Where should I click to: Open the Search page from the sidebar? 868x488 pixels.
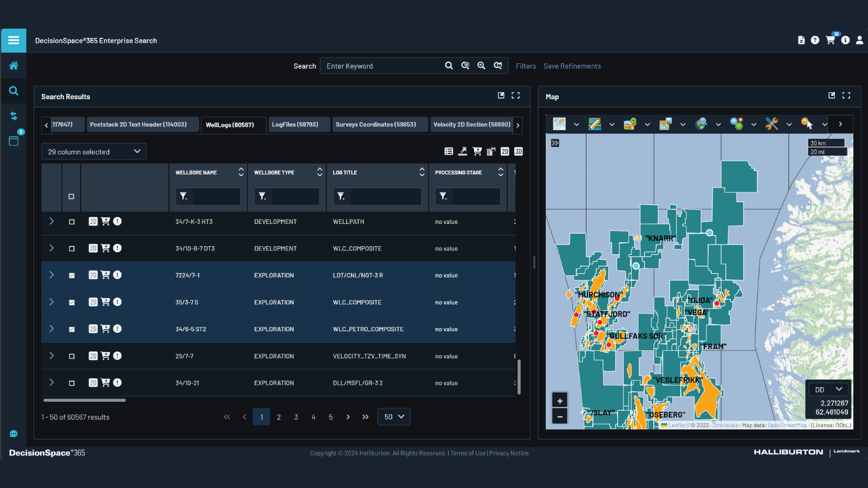pyautogui.click(x=14, y=91)
